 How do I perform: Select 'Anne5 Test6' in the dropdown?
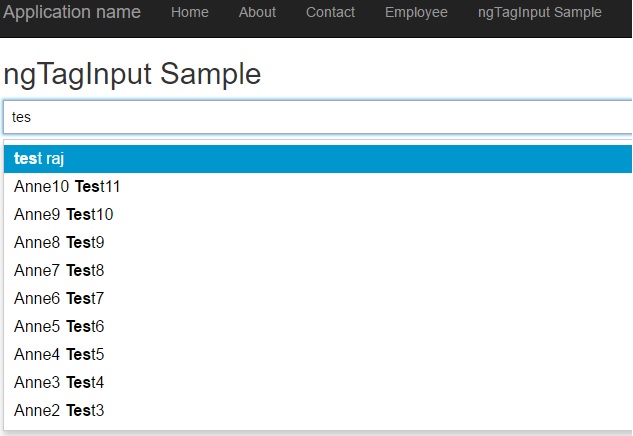[59, 327]
